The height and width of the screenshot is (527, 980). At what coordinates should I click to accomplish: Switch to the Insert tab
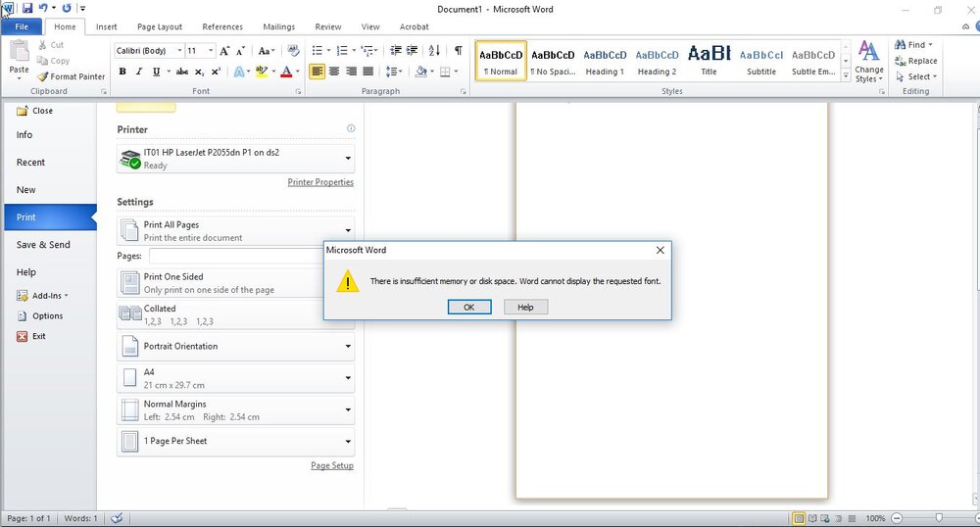(x=106, y=26)
